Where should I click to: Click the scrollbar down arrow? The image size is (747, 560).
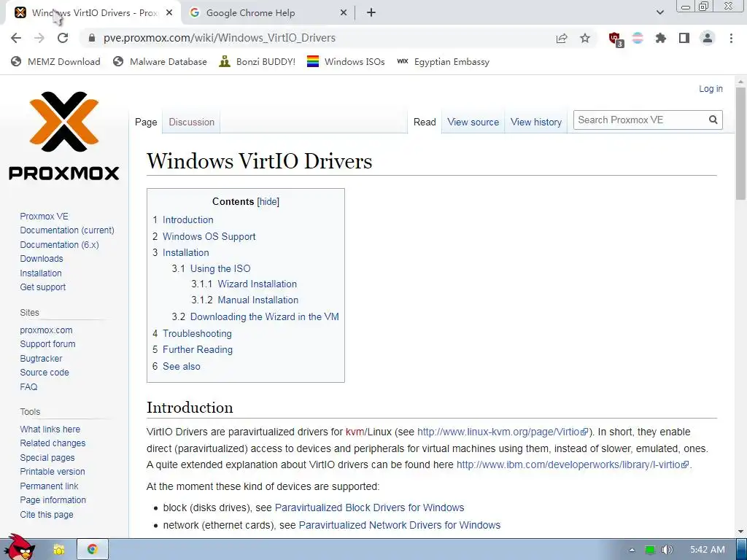[740, 532]
